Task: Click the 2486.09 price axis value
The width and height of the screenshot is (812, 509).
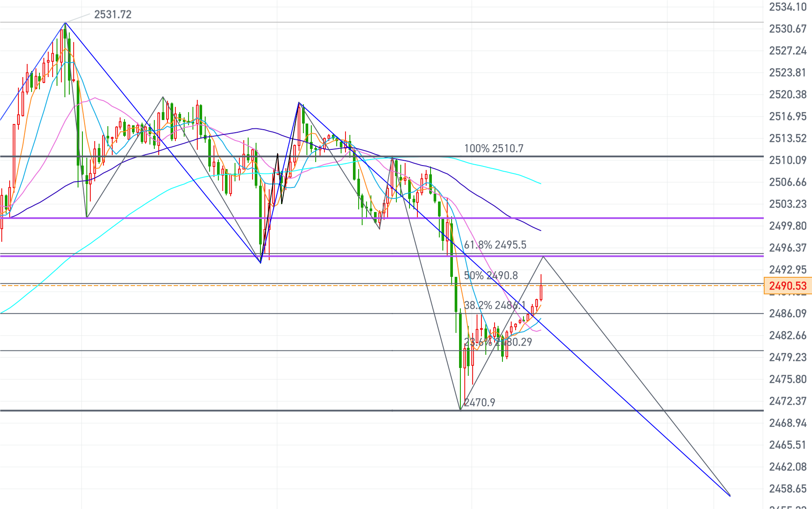Action: click(788, 314)
